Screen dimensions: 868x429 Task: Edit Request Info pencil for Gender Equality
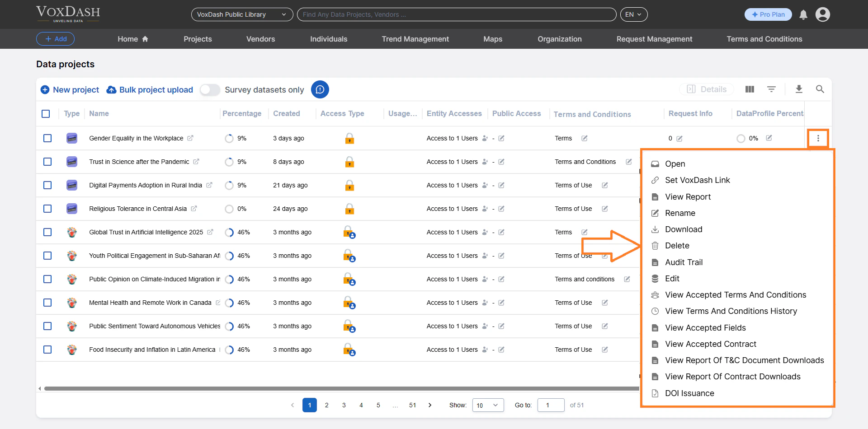(679, 139)
